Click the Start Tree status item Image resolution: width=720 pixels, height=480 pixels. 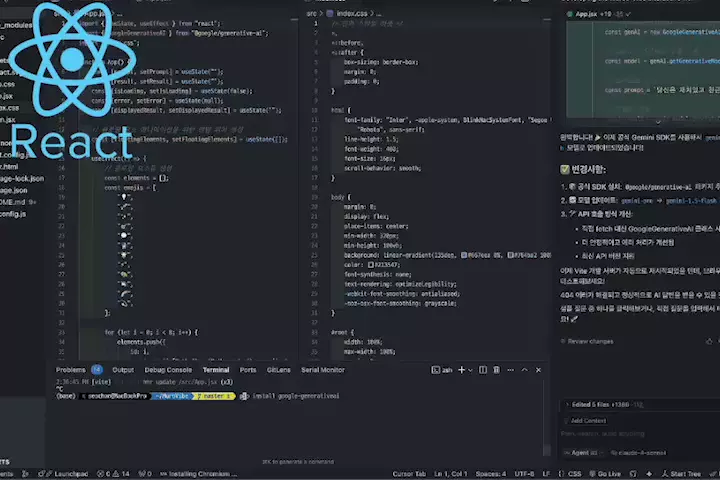click(681, 474)
